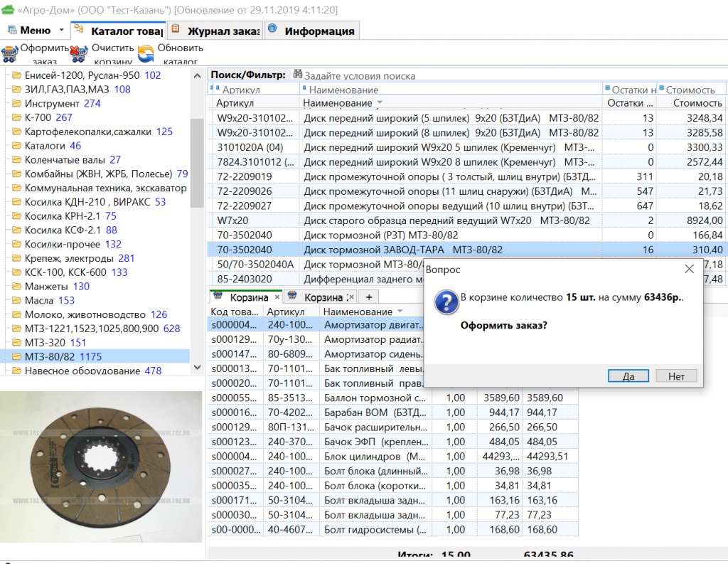Select catalog row with article 3101020A (04)
Viewport: 728px width, 564px height.
[466, 147]
